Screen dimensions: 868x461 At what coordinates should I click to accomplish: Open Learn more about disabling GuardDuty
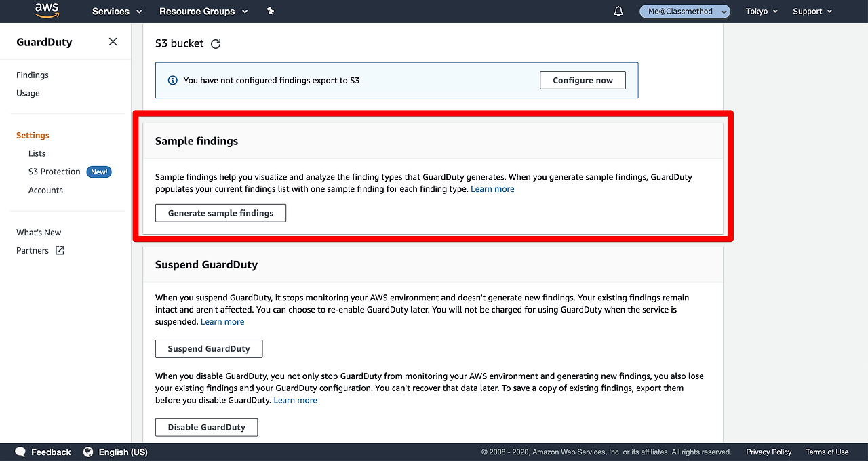pyautogui.click(x=295, y=401)
